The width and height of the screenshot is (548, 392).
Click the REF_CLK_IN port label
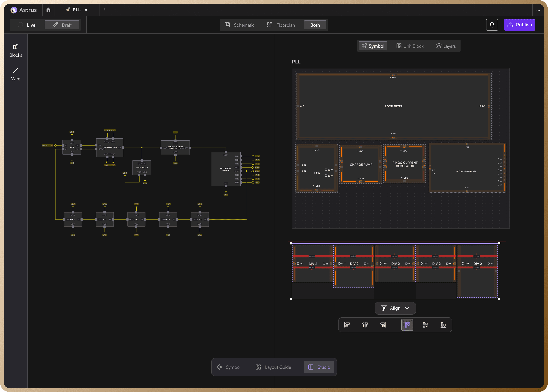(47, 145)
